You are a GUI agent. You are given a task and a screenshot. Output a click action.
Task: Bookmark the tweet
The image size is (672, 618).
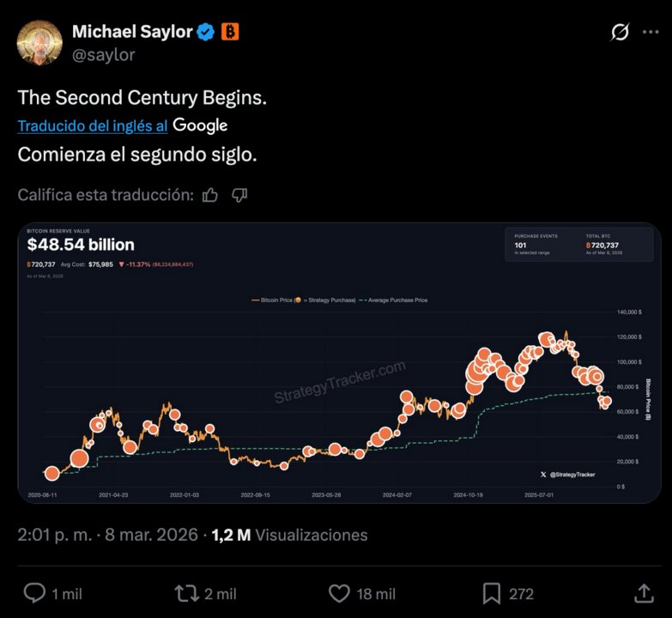point(492,593)
